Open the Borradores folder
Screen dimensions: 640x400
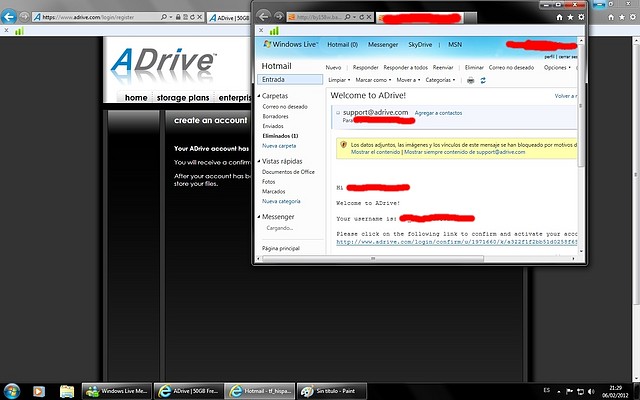pos(275,116)
